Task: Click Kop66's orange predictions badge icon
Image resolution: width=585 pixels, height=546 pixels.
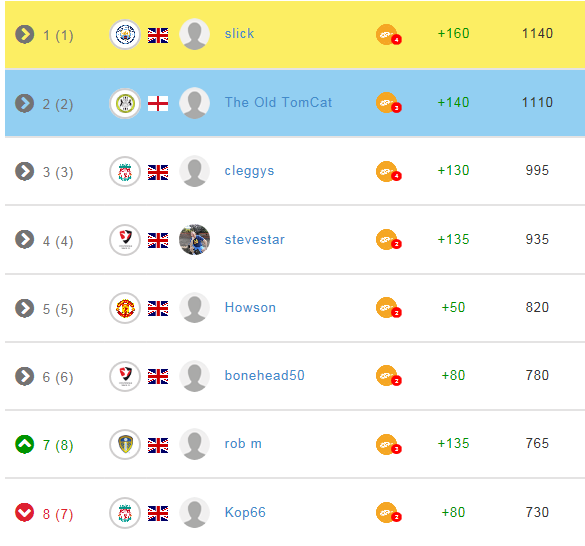Action: click(x=388, y=513)
